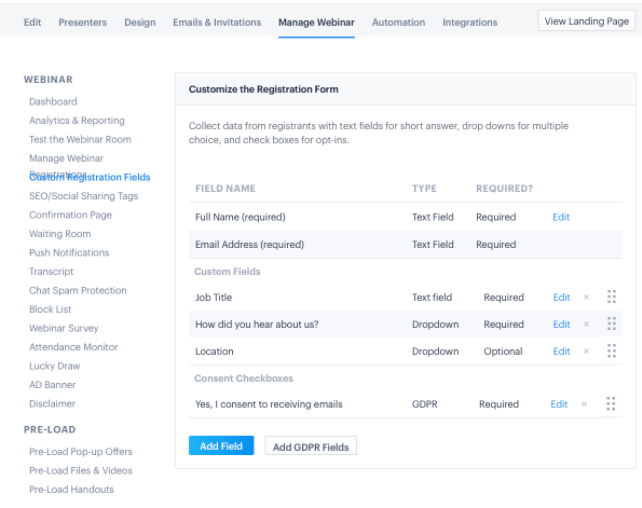Select Webinar Survey from sidebar
This screenshot has height=508, width=642.
pos(64,328)
